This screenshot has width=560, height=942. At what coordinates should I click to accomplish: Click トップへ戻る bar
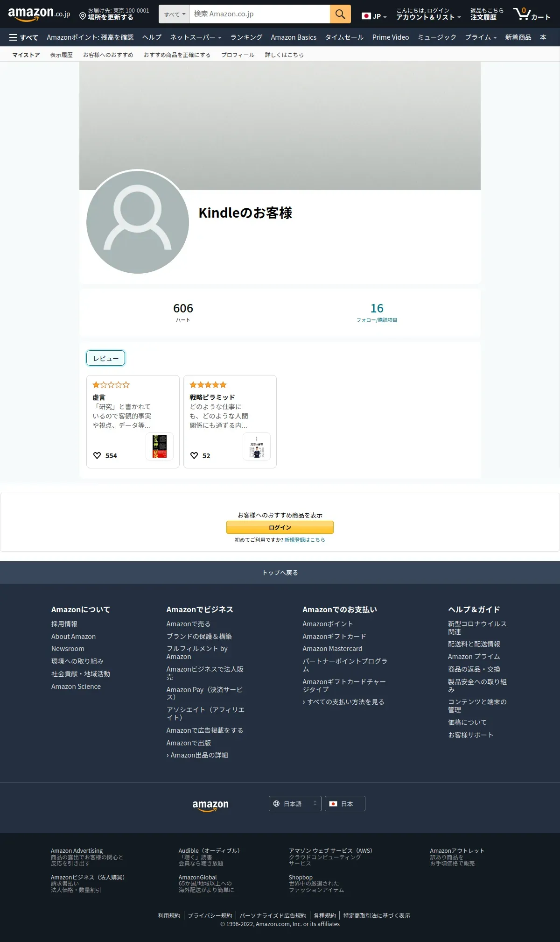(280, 573)
